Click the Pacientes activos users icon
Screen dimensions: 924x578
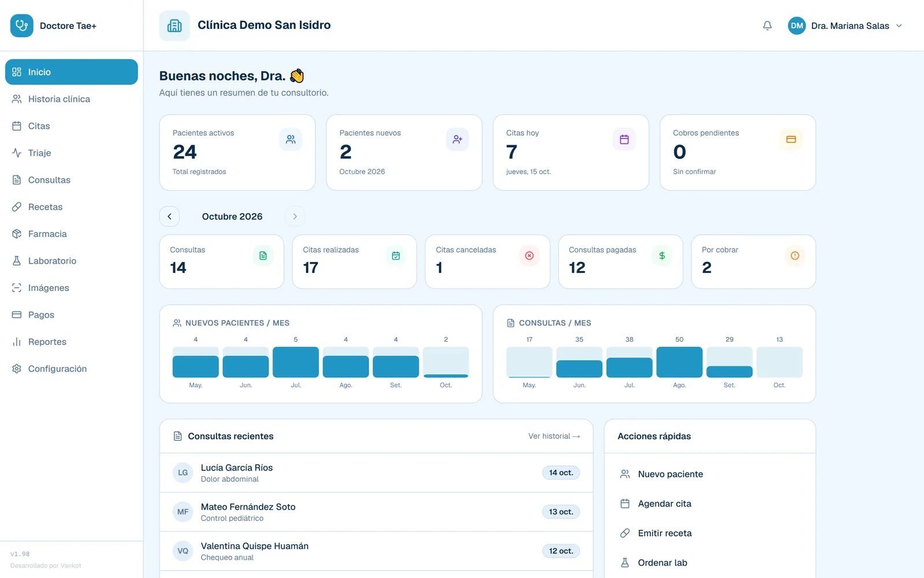pos(290,139)
